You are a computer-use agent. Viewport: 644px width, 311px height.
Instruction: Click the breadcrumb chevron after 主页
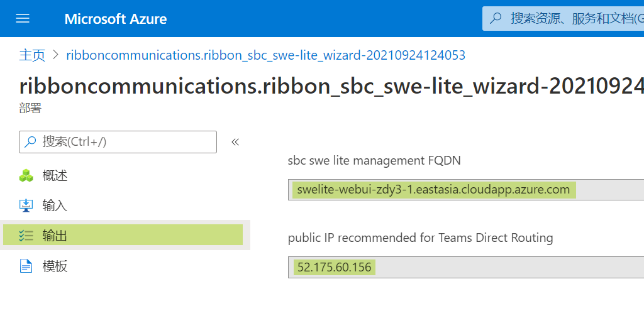pyautogui.click(x=56, y=55)
